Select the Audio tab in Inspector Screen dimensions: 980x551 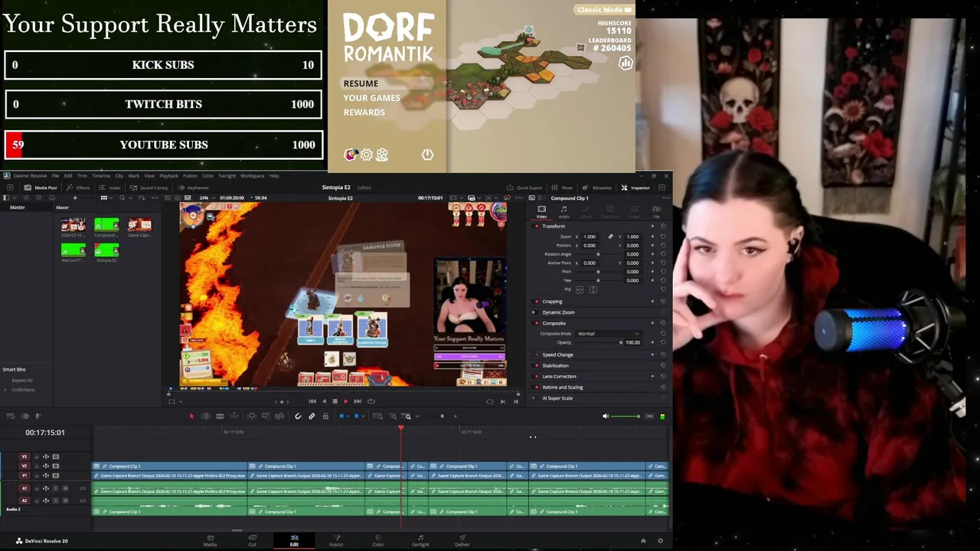click(564, 212)
